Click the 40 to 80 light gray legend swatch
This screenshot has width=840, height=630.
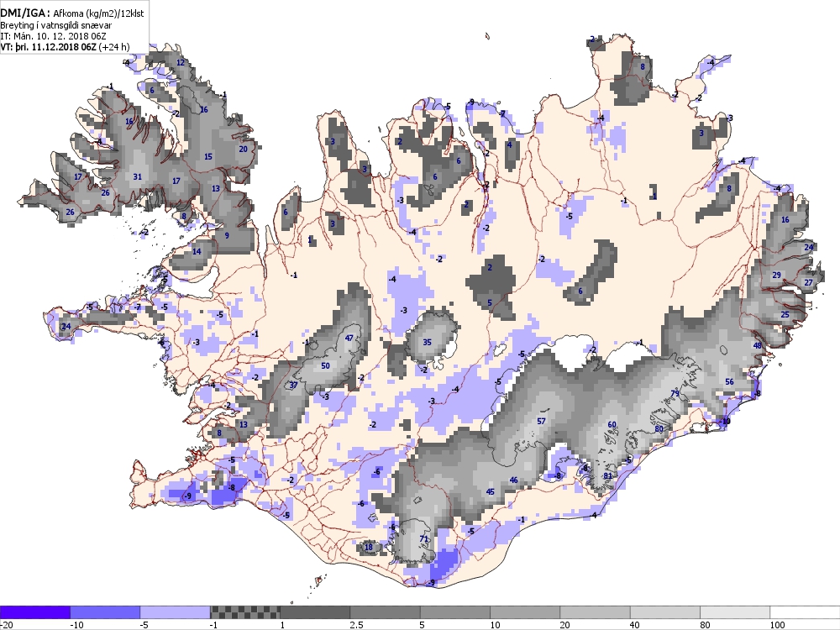pos(665,612)
